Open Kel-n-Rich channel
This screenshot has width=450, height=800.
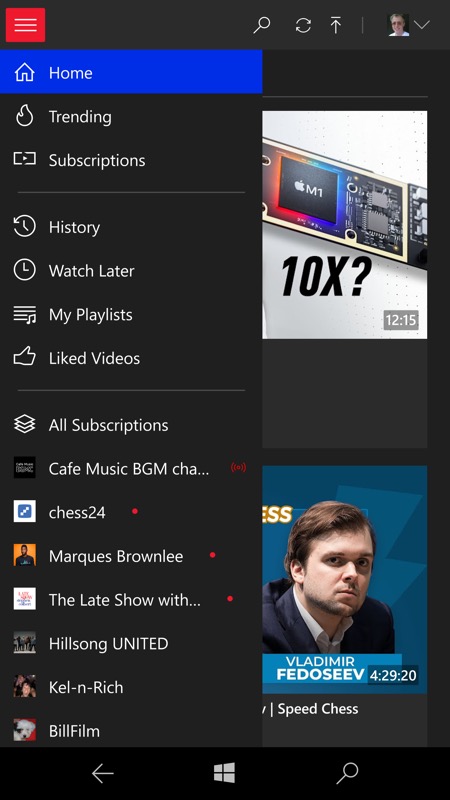[131, 687]
